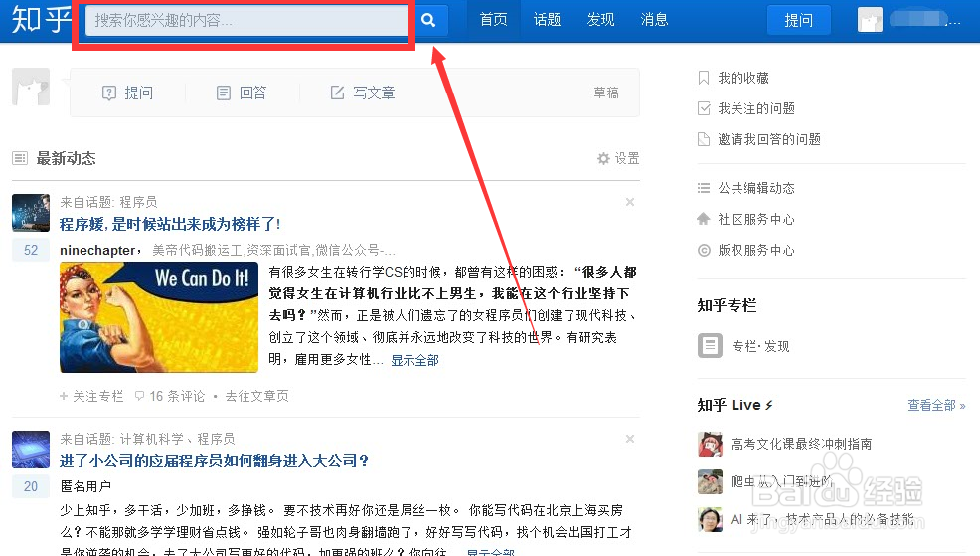Screen dimensions: 980x556
Task: Open feed 设置 gear settings
Action: [618, 158]
